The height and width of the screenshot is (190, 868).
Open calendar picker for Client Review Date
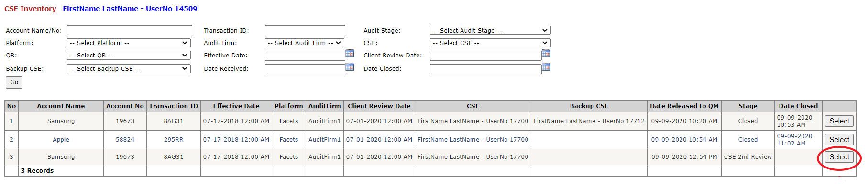(x=546, y=54)
